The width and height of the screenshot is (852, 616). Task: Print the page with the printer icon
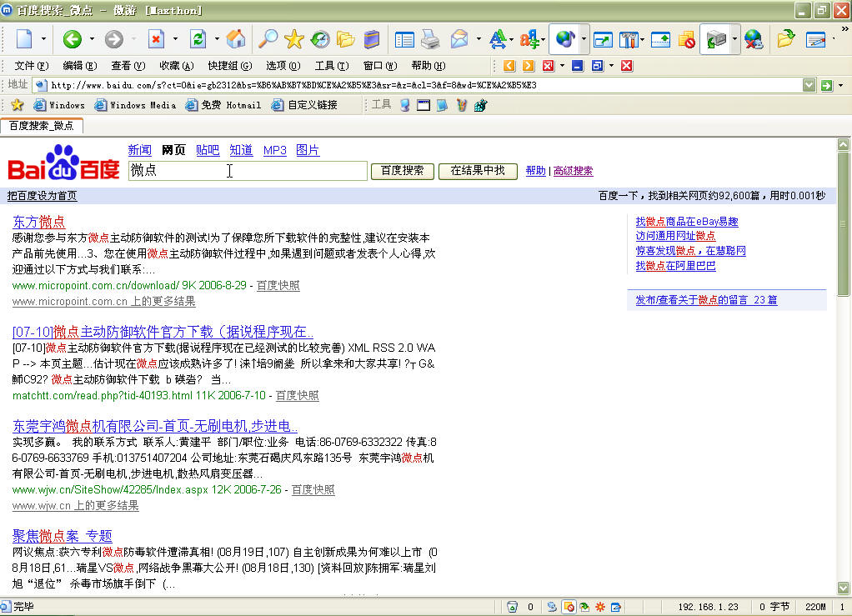click(x=430, y=39)
